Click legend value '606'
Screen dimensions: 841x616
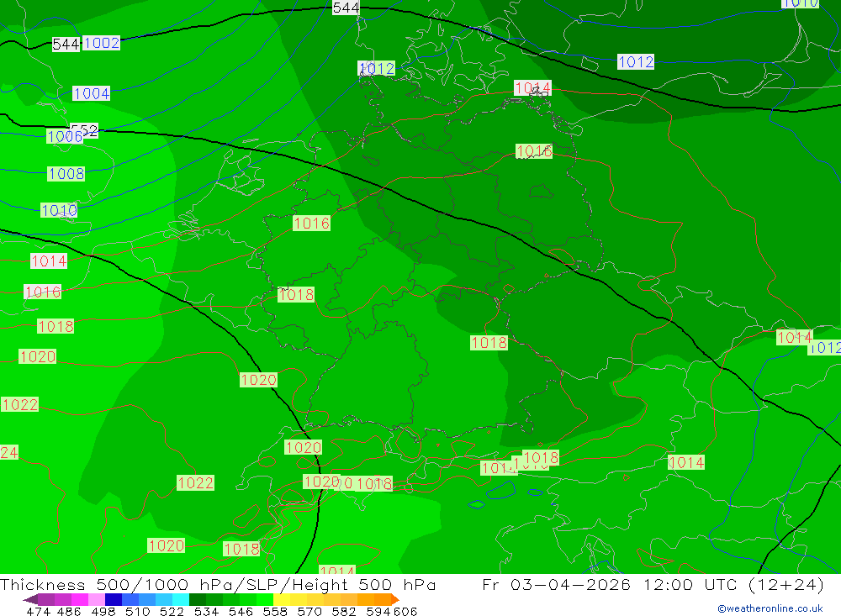pos(405,611)
